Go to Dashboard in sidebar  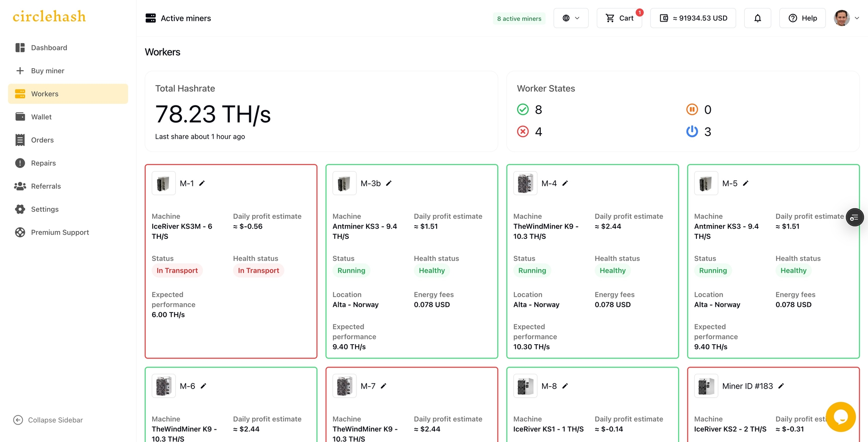pos(49,48)
